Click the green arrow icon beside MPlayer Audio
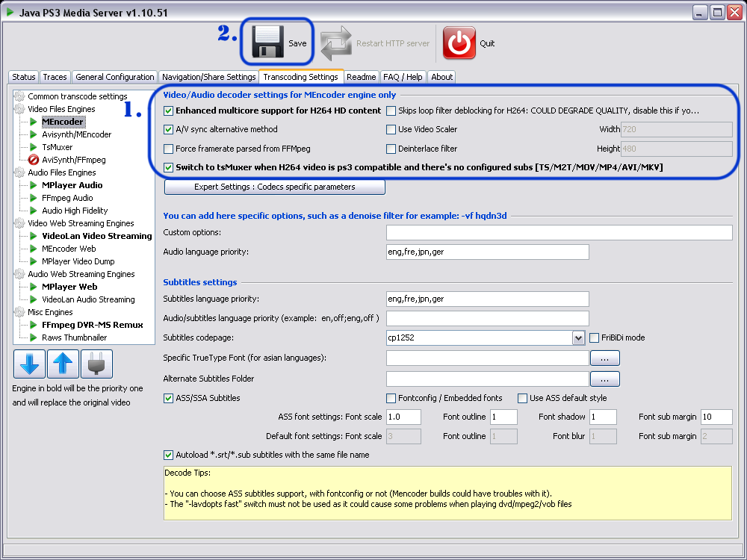 pos(34,185)
